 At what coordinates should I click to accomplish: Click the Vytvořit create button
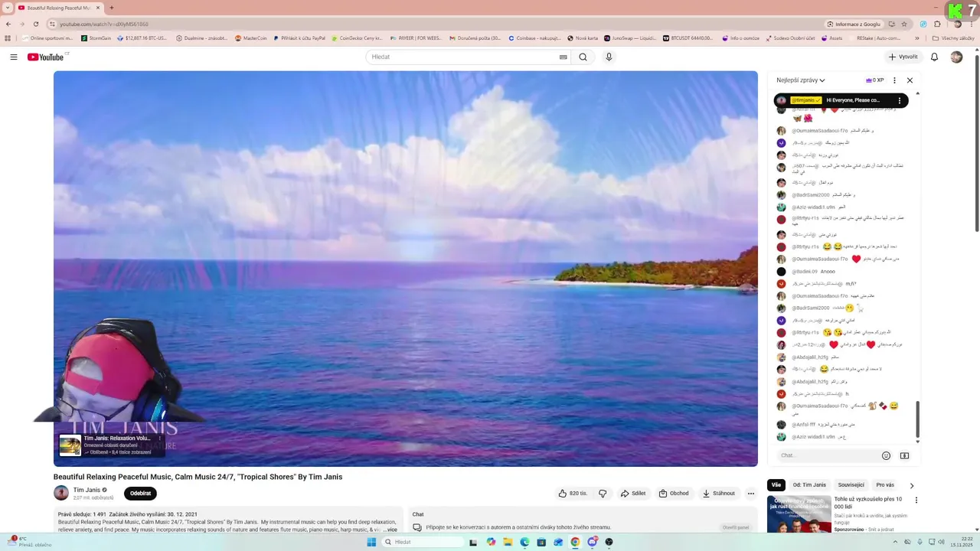coord(903,57)
